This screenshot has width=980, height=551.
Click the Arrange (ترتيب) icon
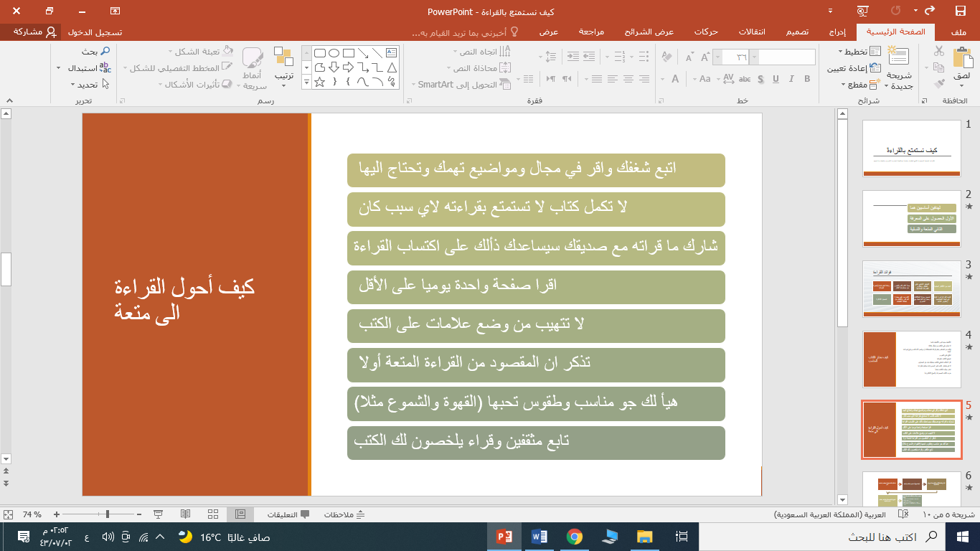coord(283,59)
